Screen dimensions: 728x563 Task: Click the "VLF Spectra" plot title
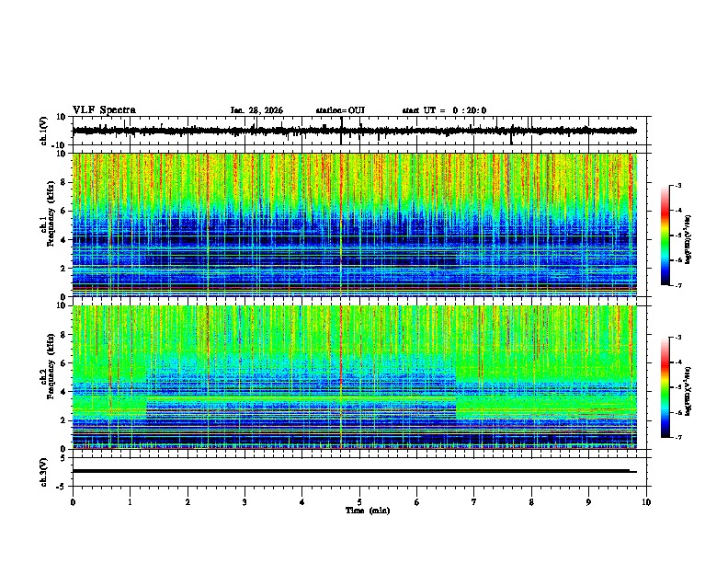(104, 109)
